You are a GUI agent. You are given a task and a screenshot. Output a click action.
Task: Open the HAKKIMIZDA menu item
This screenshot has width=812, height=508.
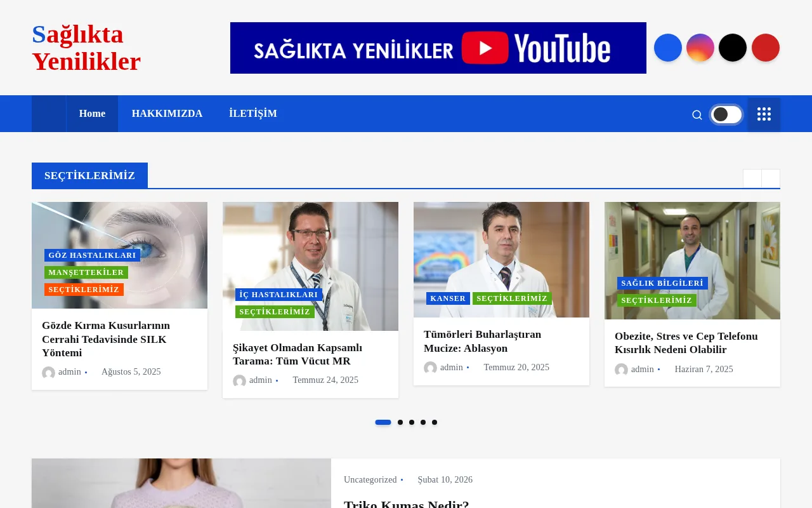click(167, 114)
